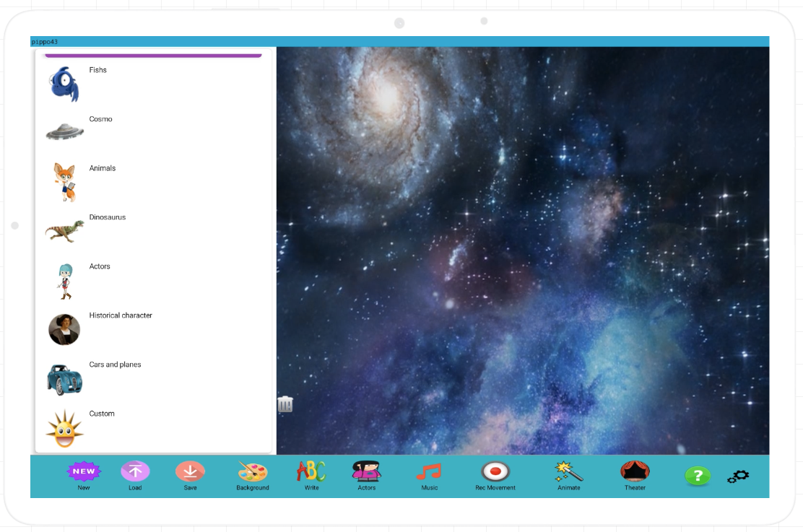This screenshot has width=803, height=532.
Task: Choose the blue fish thumbnail
Action: pos(64,84)
